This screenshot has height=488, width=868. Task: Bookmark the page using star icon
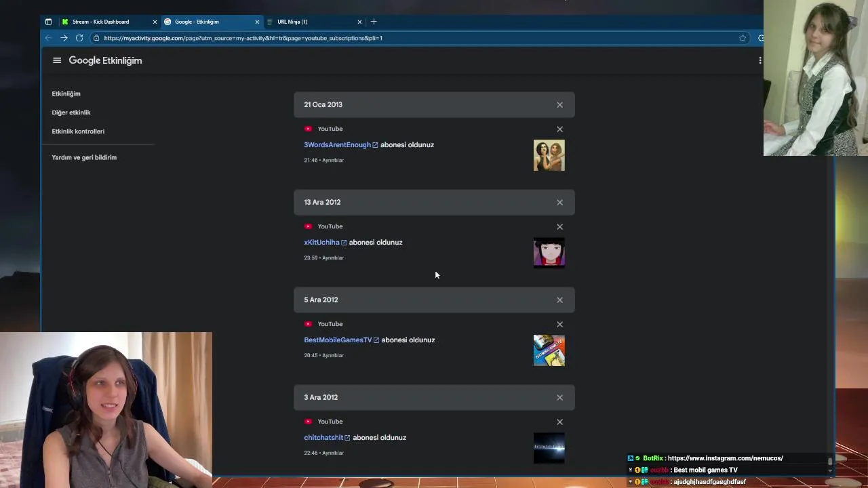pos(743,38)
